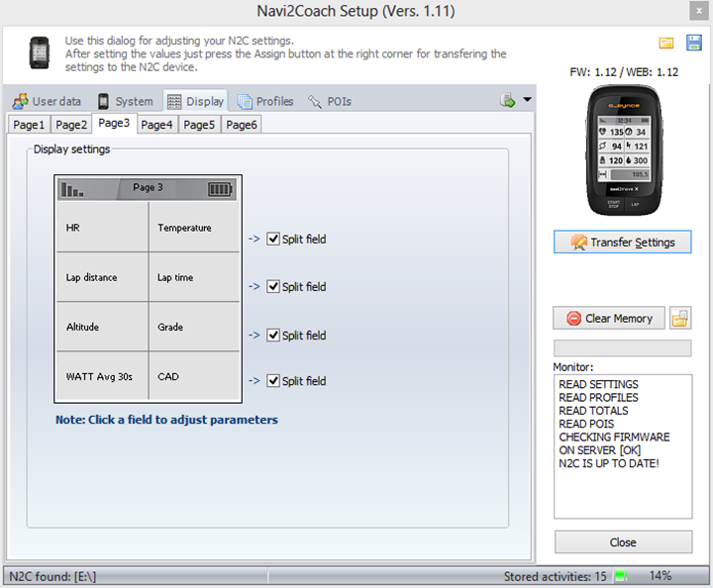The width and height of the screenshot is (713, 588).
Task: Click the 'N2C found: [E:\]' status text
Action: click(x=52, y=576)
